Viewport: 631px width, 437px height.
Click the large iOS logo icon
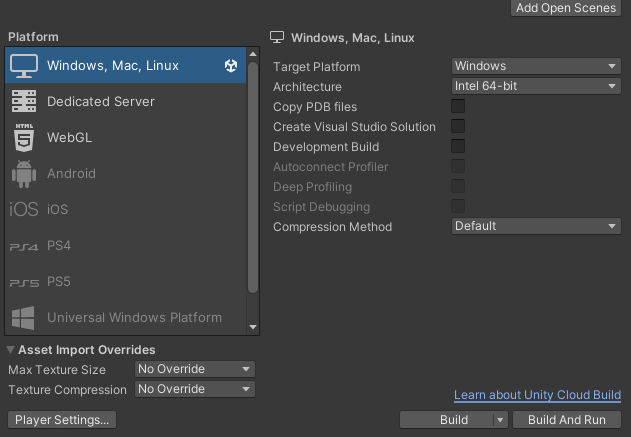click(x=24, y=209)
